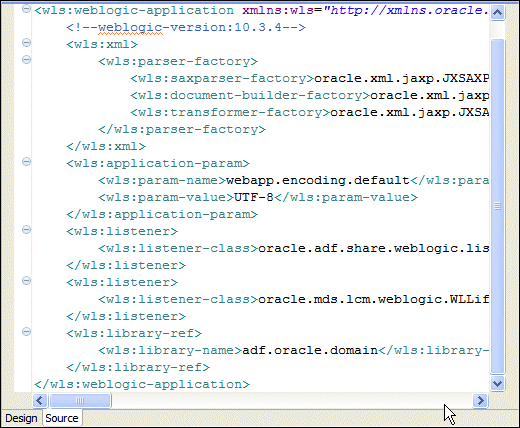Image resolution: width=520 pixels, height=428 pixels.
Task: Collapse the wls:weblogic-application root element
Action: 26,9
